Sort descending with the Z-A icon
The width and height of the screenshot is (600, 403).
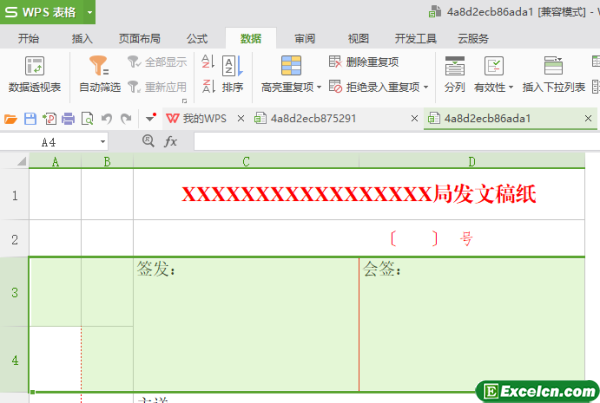(208, 86)
